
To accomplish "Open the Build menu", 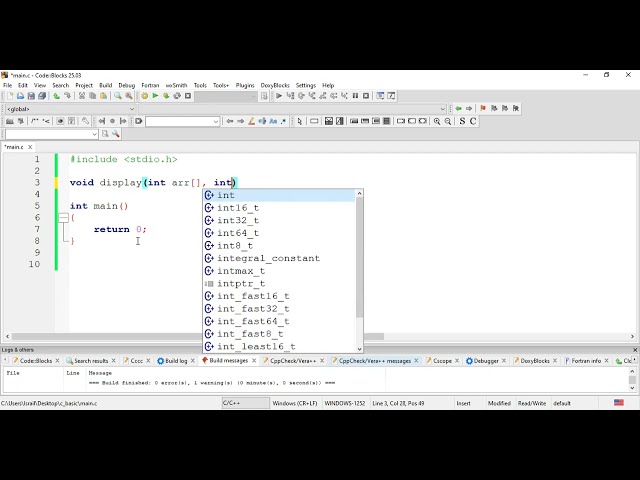I will coord(105,85).
